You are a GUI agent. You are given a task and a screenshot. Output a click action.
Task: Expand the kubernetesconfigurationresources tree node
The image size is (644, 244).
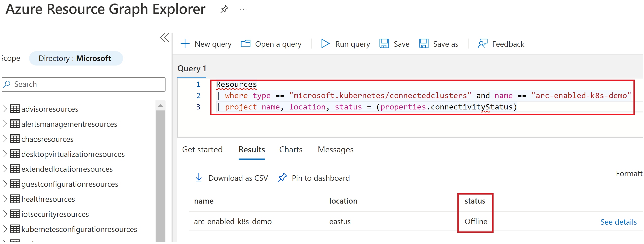pos(5,229)
